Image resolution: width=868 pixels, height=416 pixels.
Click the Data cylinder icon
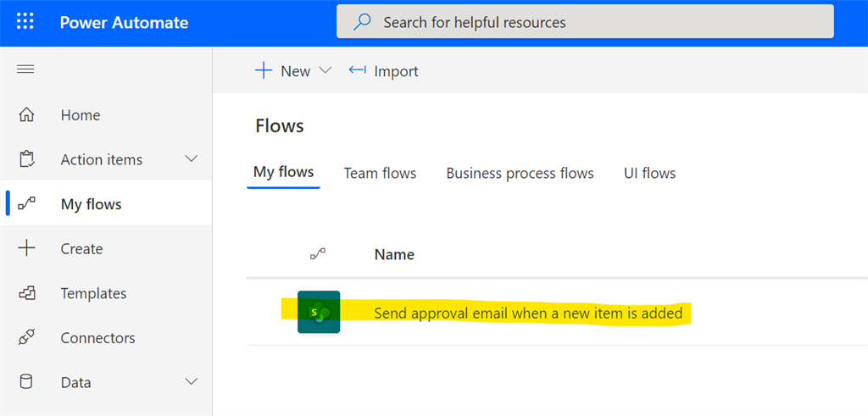(x=26, y=382)
